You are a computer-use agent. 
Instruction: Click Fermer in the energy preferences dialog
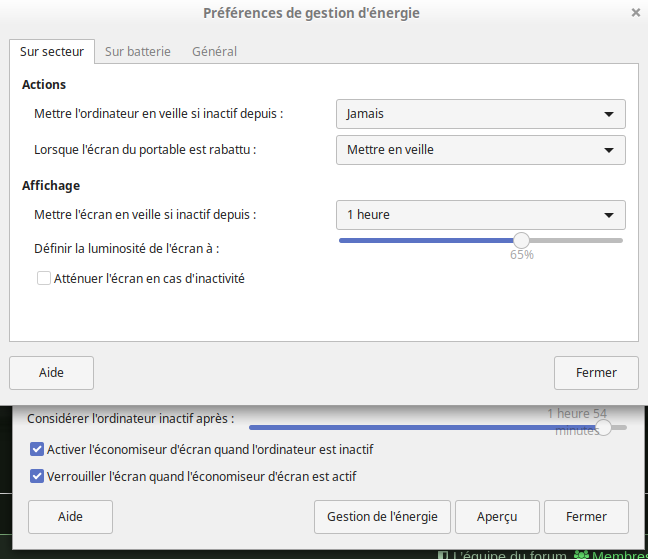(596, 373)
